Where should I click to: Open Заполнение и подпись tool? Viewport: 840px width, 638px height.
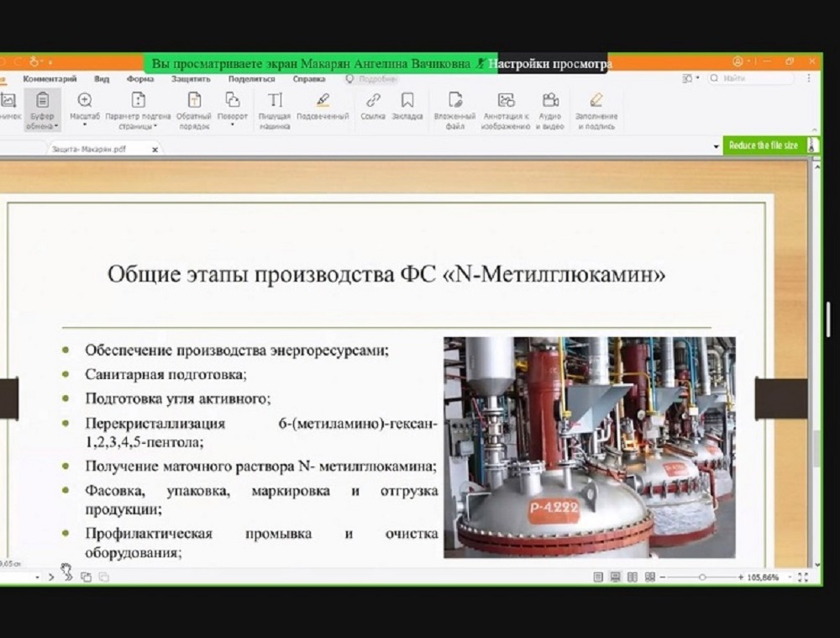click(596, 101)
